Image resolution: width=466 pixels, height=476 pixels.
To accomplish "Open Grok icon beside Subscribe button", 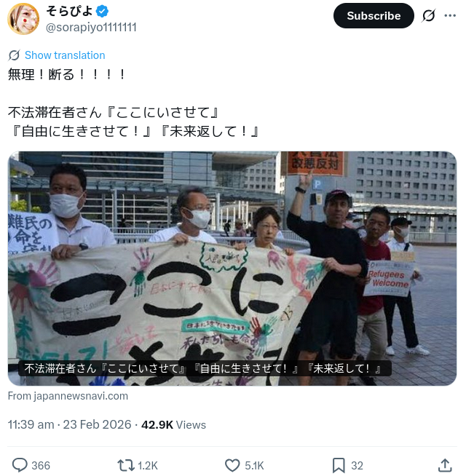I will tap(429, 15).
